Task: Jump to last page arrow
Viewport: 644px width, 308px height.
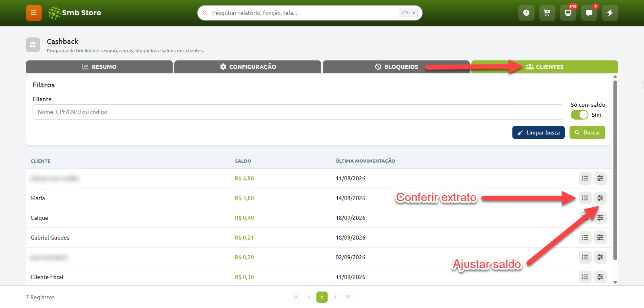Action: click(x=348, y=297)
